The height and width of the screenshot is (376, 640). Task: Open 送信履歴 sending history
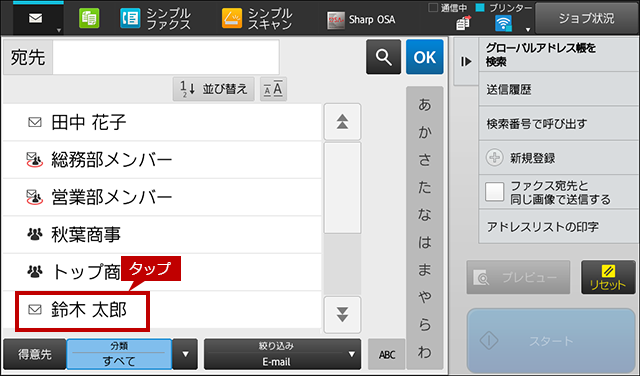click(x=558, y=89)
